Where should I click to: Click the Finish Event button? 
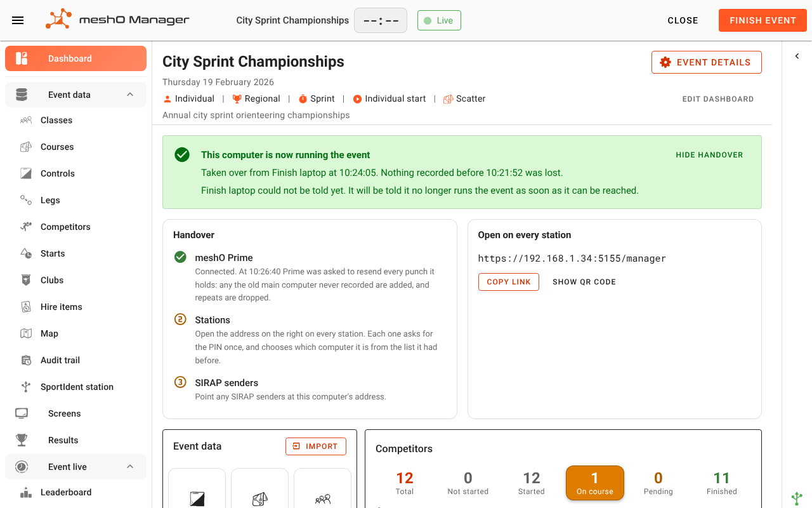coord(763,20)
